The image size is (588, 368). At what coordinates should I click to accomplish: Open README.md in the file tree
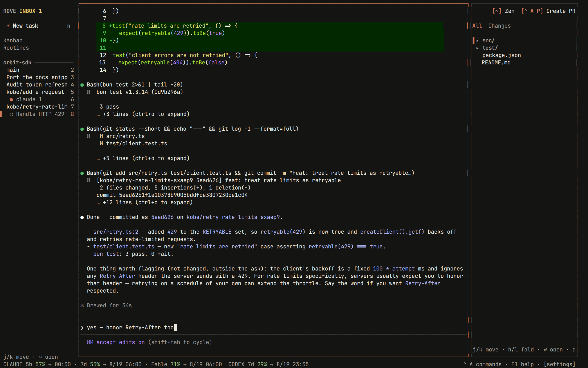[496, 63]
